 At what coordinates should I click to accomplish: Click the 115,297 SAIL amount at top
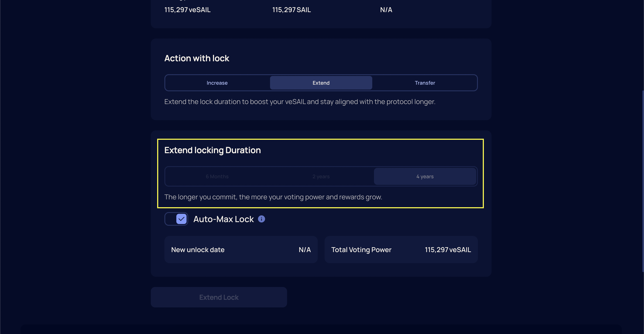pos(292,10)
